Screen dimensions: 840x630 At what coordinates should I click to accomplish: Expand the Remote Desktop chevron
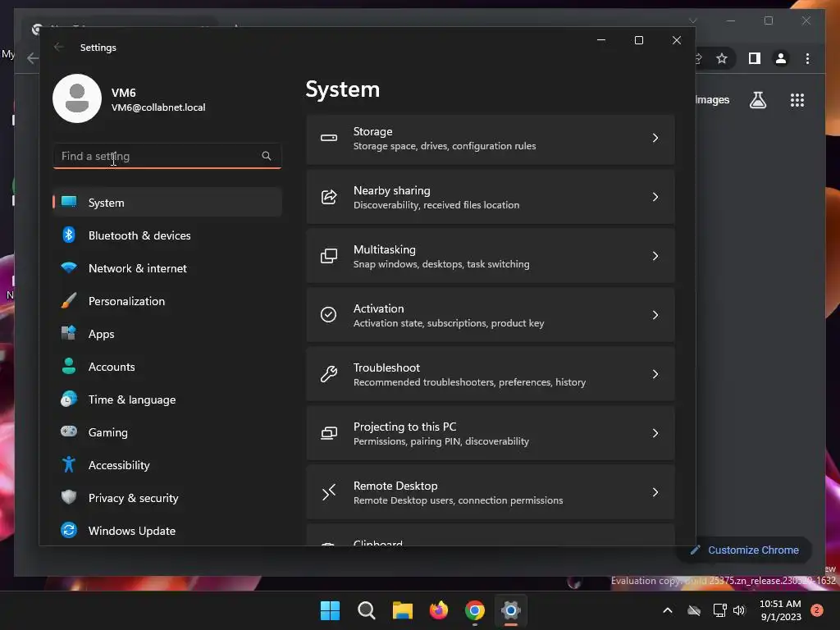pyautogui.click(x=655, y=492)
